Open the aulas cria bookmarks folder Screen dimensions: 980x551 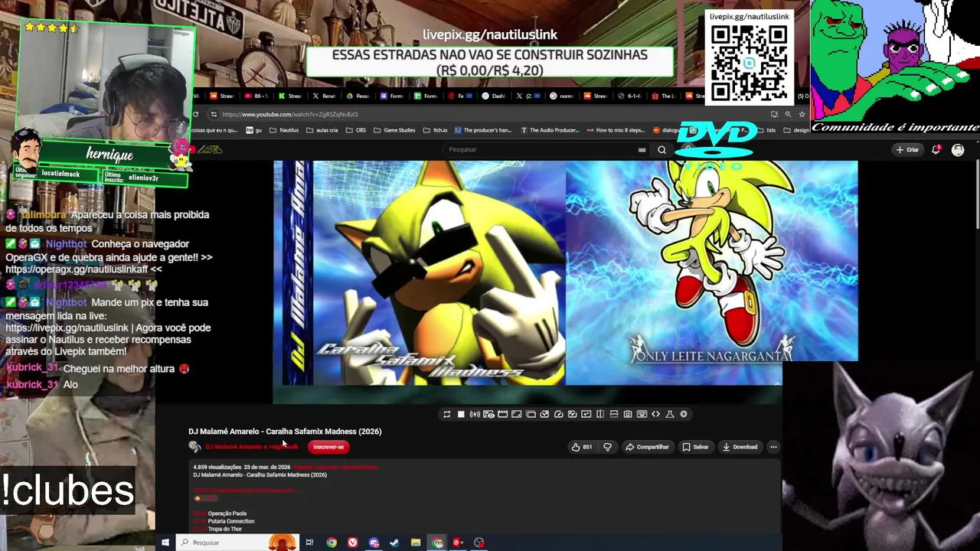pos(322,130)
